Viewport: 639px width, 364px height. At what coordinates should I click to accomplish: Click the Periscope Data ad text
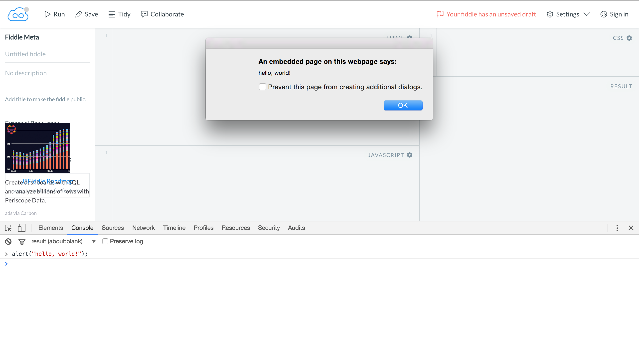point(47,191)
